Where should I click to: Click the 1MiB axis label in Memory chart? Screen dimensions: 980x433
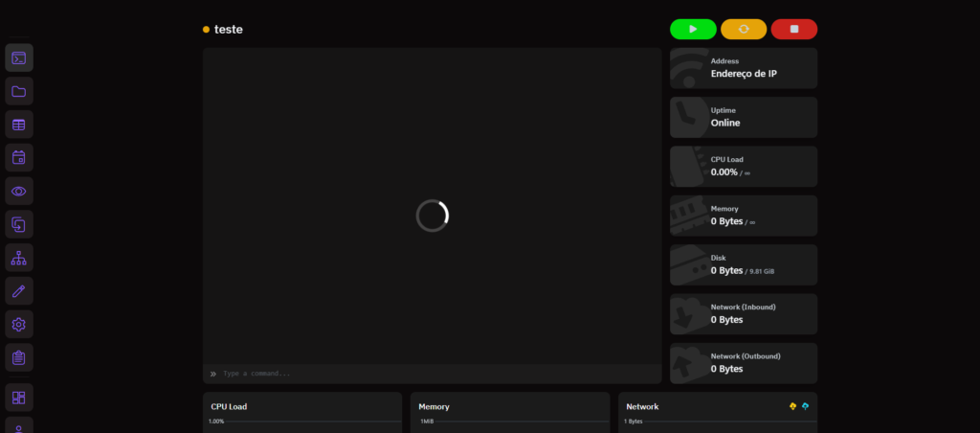[x=427, y=422]
